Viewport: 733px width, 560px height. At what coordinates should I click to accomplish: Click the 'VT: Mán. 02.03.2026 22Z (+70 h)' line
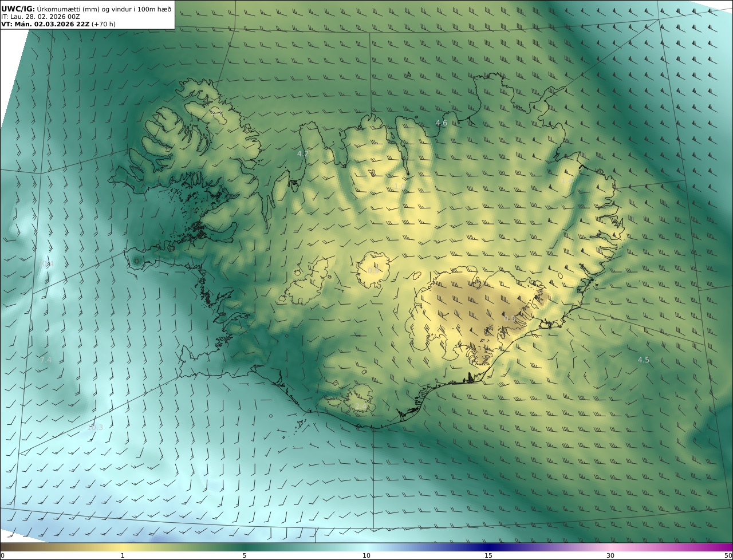pos(58,24)
